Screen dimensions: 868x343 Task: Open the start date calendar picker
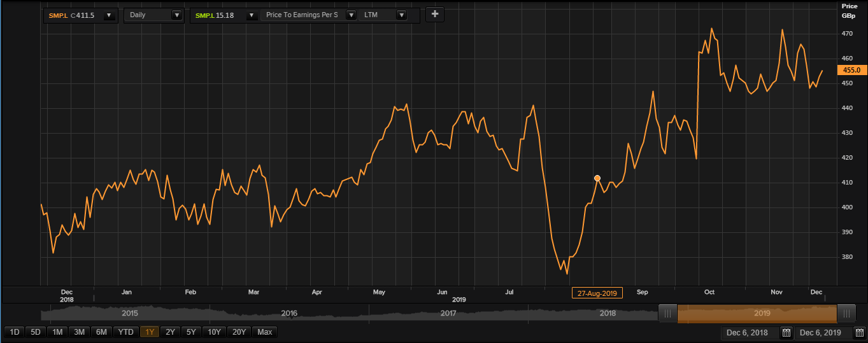(786, 333)
